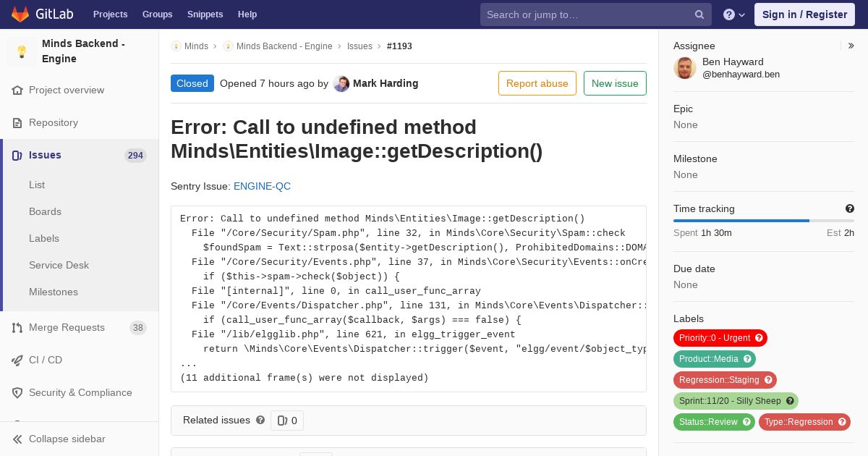Open the Groups menu
Image resolution: width=868 pixels, height=456 pixels.
coord(157,14)
